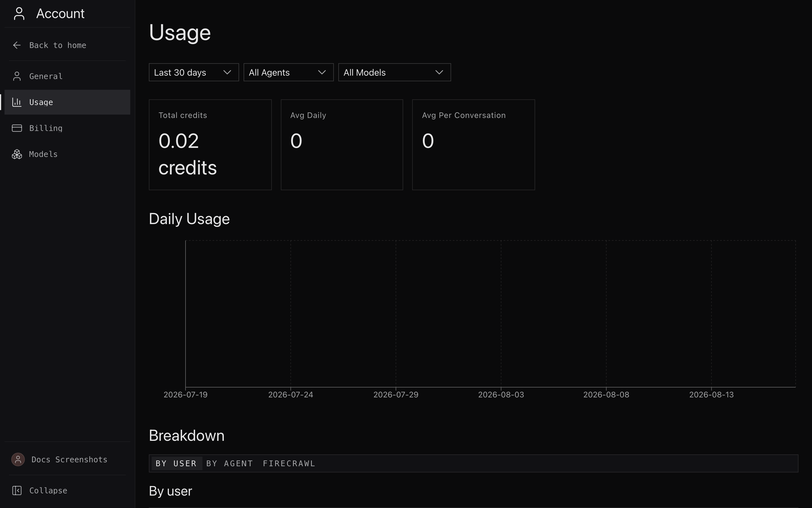The width and height of the screenshot is (812, 508).
Task: Open the General settings section
Action: coord(46,76)
